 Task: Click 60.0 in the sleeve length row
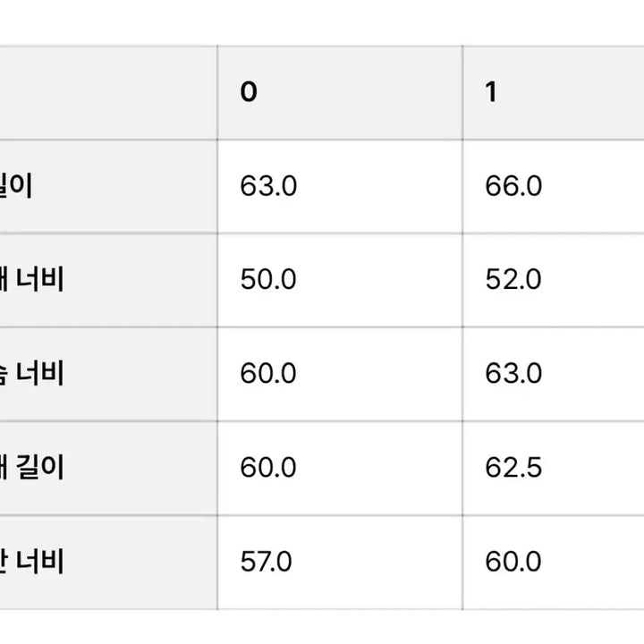pos(268,467)
